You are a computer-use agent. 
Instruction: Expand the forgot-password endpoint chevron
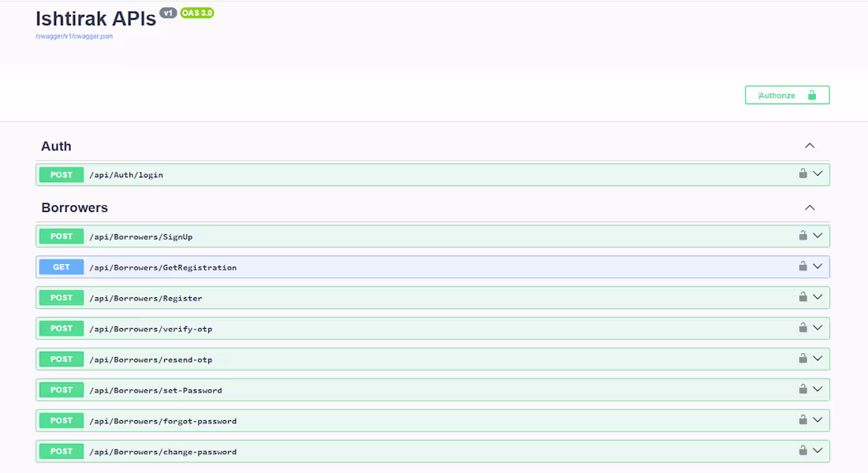pyautogui.click(x=817, y=420)
